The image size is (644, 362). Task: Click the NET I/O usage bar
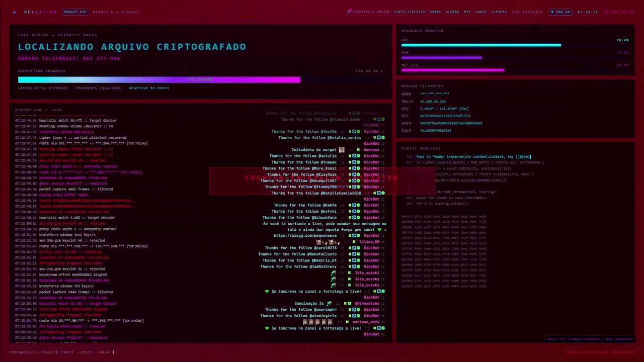[515, 70]
